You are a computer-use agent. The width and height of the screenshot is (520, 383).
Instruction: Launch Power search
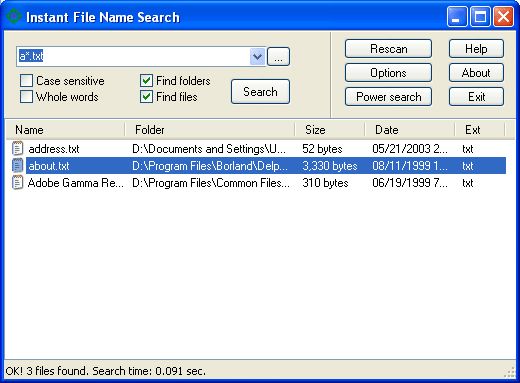click(x=388, y=97)
